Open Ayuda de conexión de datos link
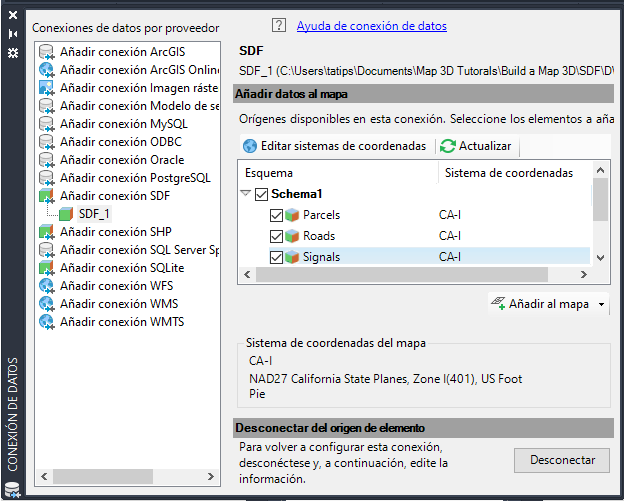 [370, 26]
